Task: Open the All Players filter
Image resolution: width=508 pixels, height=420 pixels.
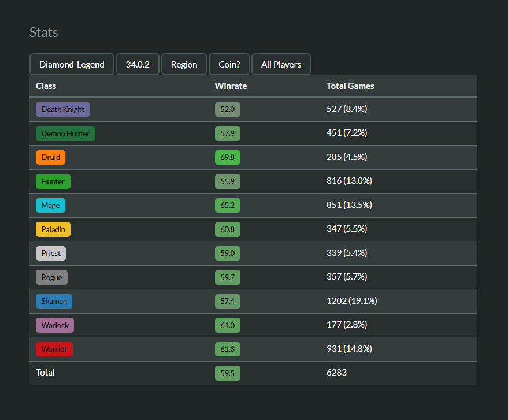Action: coord(281,64)
